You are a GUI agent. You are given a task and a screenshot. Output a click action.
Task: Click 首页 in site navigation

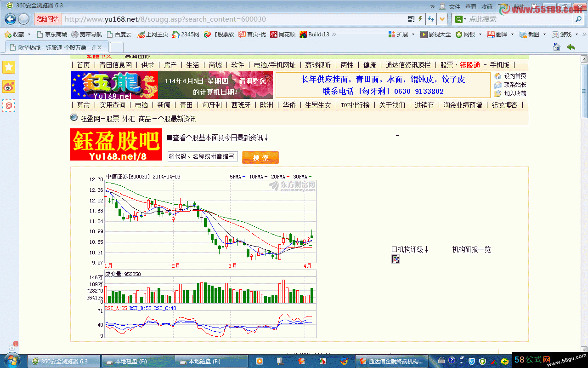click(84, 65)
